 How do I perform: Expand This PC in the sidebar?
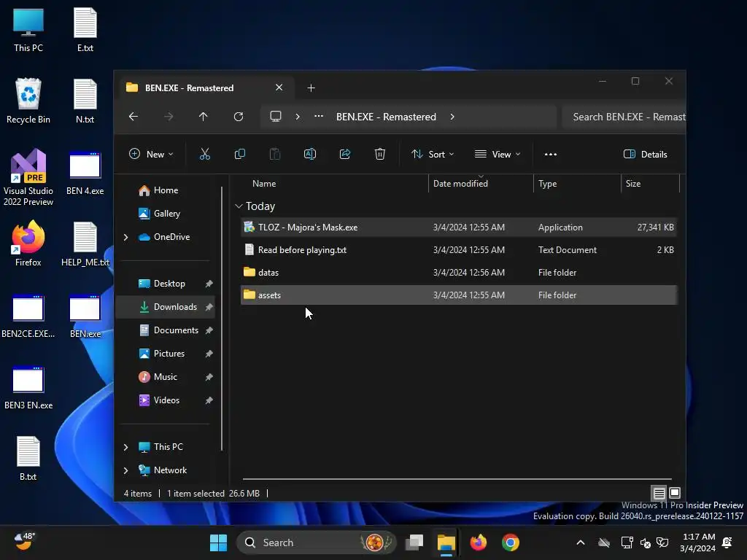[125, 447]
